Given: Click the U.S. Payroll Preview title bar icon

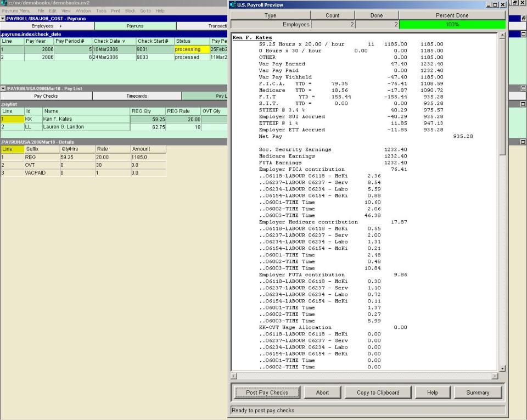Looking at the screenshot, I should click(233, 4).
